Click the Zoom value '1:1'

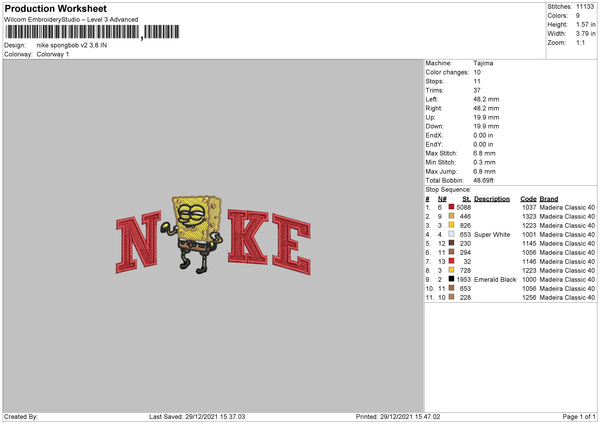point(580,42)
